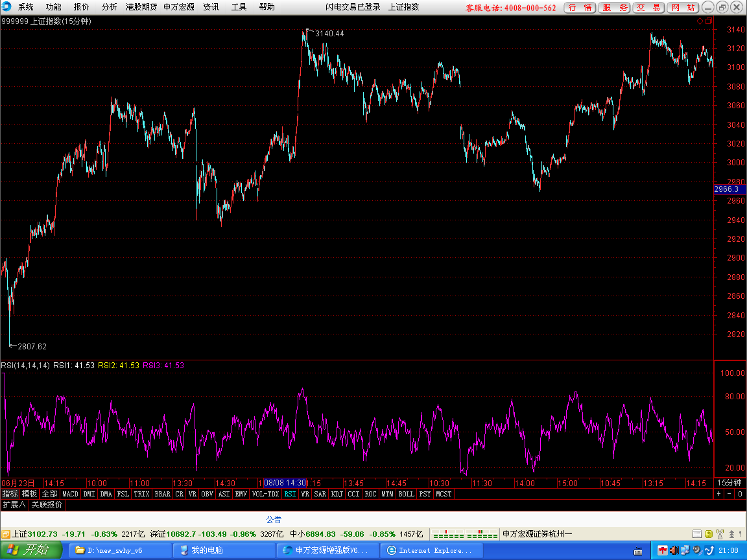
Task: Select the active RSI indicator tab
Action: coord(290,495)
